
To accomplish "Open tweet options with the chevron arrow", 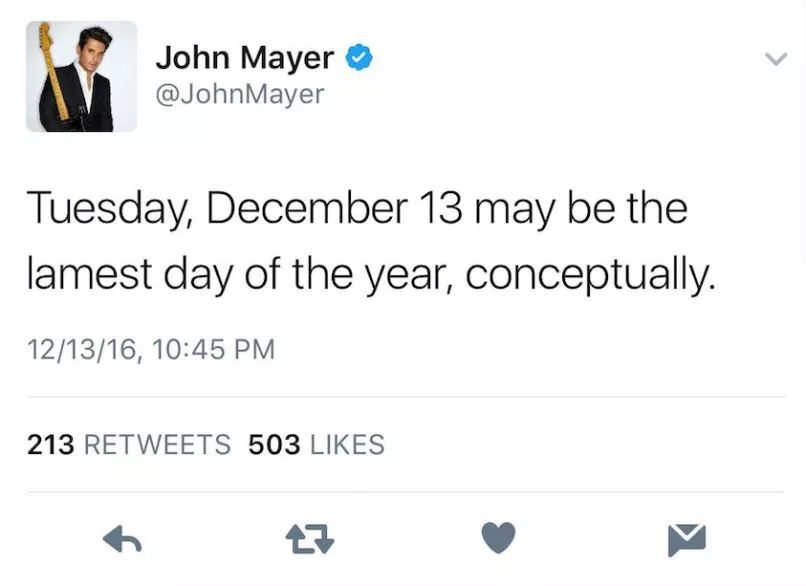I will [776, 59].
